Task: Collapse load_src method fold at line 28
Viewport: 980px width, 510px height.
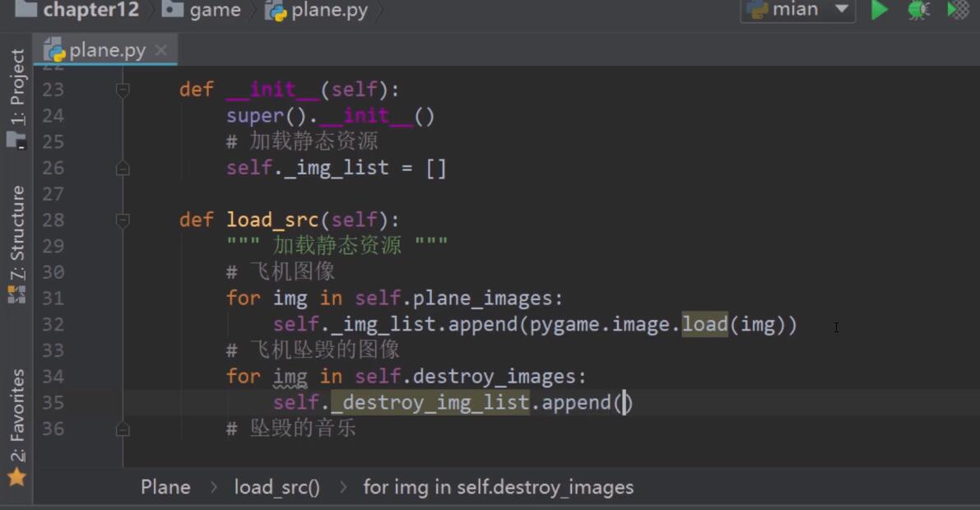Action: coord(123,220)
